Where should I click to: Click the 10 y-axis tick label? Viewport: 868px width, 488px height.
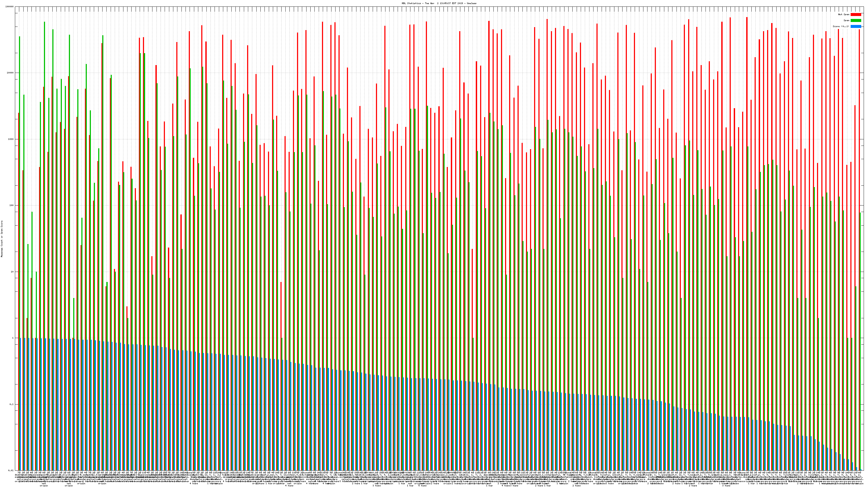[12, 272]
